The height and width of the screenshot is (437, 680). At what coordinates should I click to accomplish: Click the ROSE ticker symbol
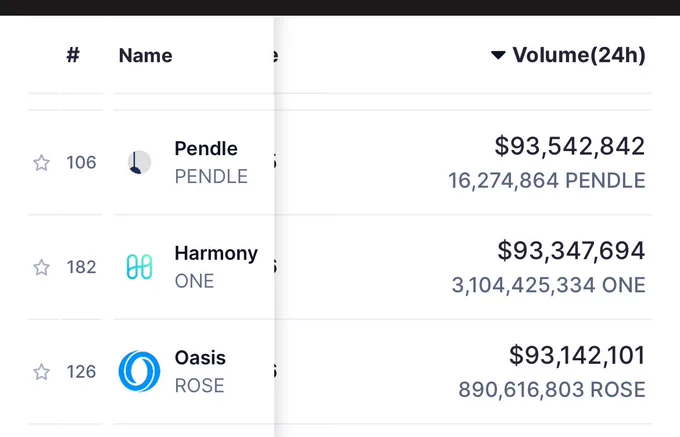(x=199, y=386)
